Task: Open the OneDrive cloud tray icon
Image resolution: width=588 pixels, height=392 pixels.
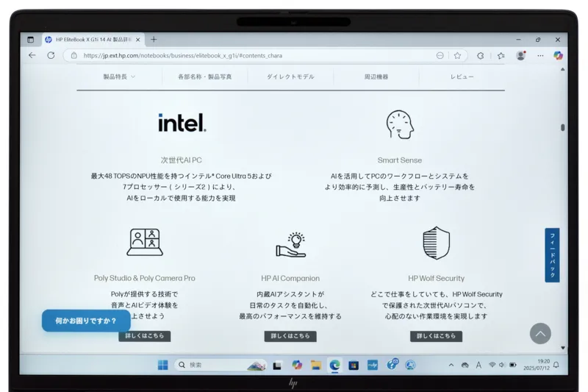Action: pos(465,365)
